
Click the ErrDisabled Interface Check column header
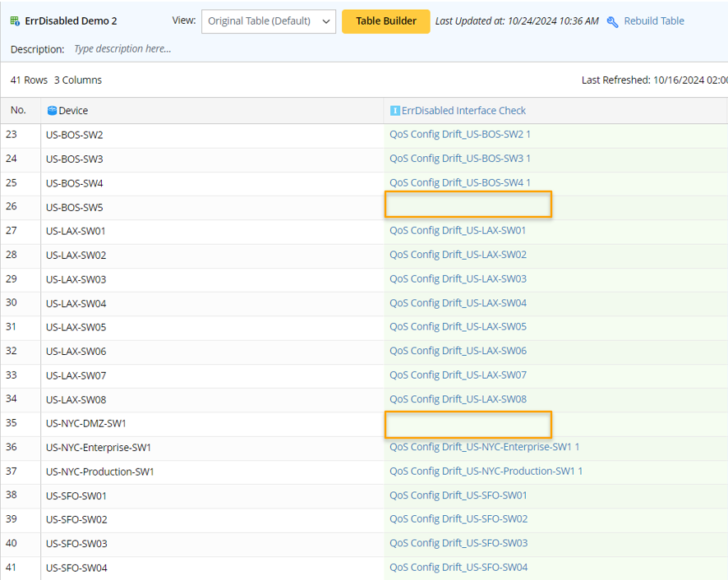[x=463, y=111]
